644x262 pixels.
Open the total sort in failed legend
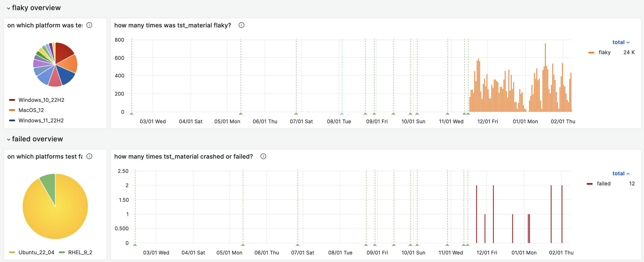[621, 174]
